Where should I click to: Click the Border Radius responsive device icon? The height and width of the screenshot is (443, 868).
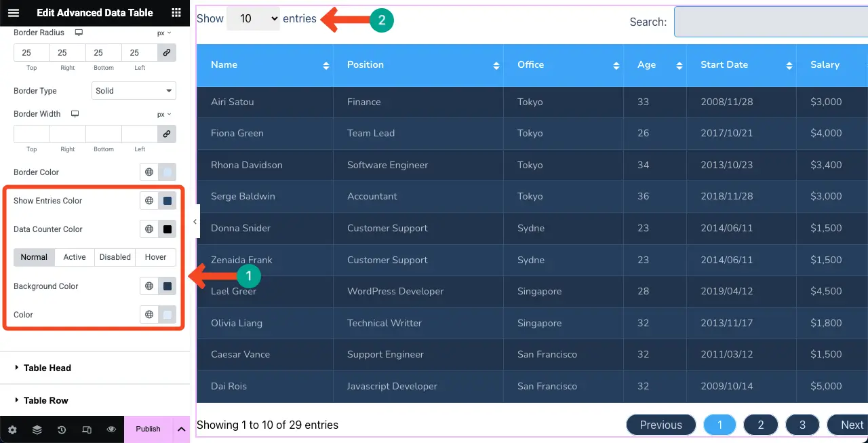coord(79,33)
